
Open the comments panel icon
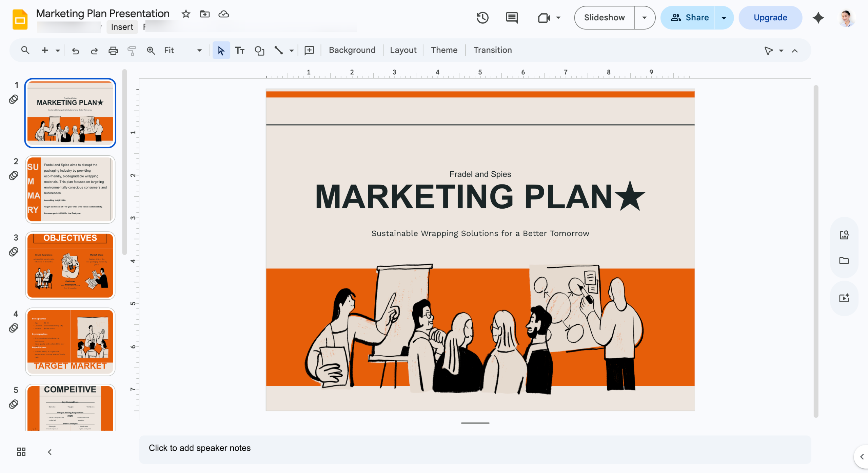(x=512, y=18)
